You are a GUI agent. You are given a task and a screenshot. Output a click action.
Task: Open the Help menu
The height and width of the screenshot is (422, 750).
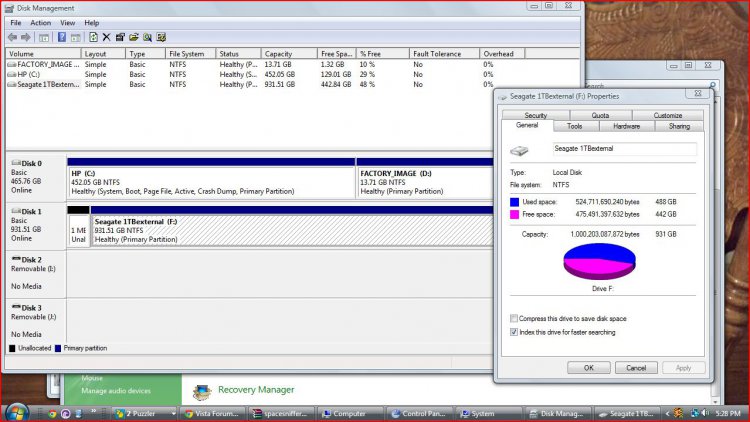[x=91, y=23]
